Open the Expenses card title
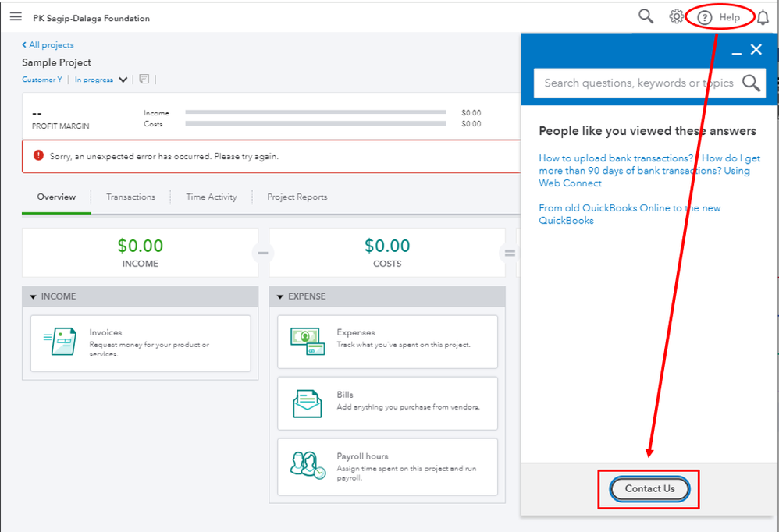Viewport: 779px width, 532px height. tap(356, 332)
